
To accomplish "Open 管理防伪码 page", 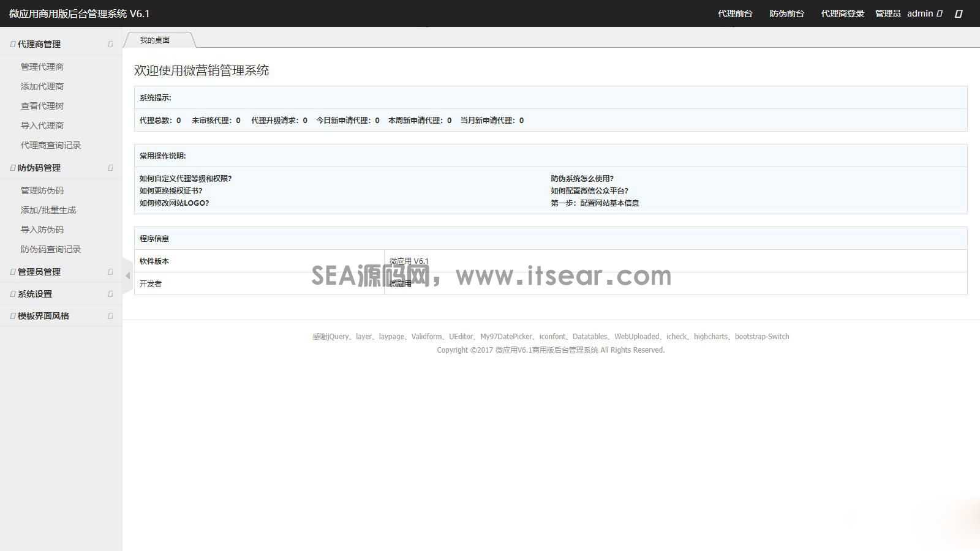I will click(42, 190).
